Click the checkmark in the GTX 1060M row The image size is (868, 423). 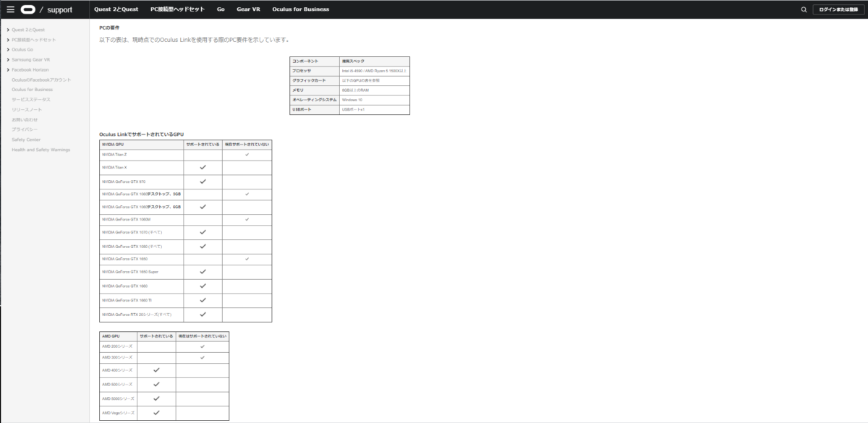coord(247,219)
